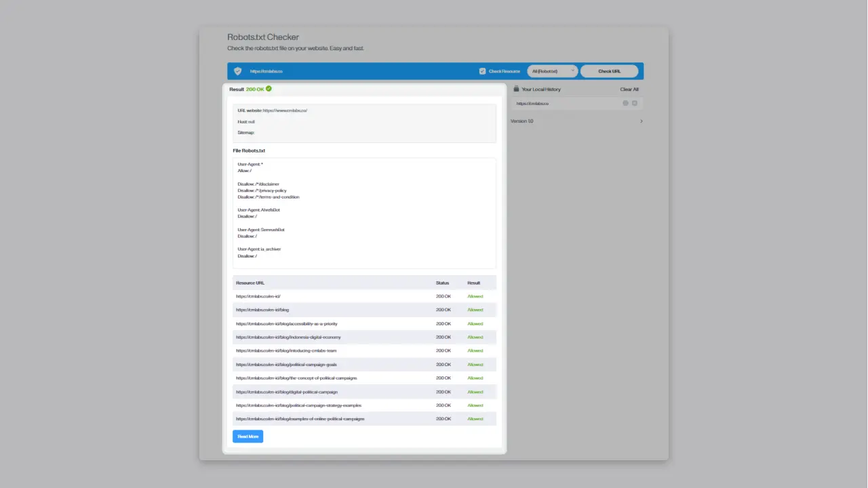
Task: Select the accessibility-as-a-priority resource URL
Action: (x=286, y=323)
